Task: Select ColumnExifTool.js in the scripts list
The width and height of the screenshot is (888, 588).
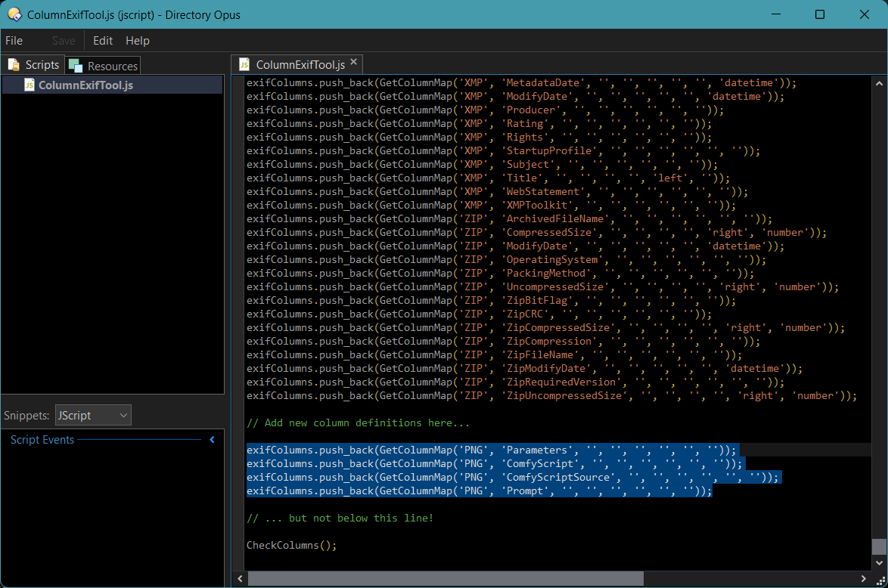Action: (x=85, y=85)
